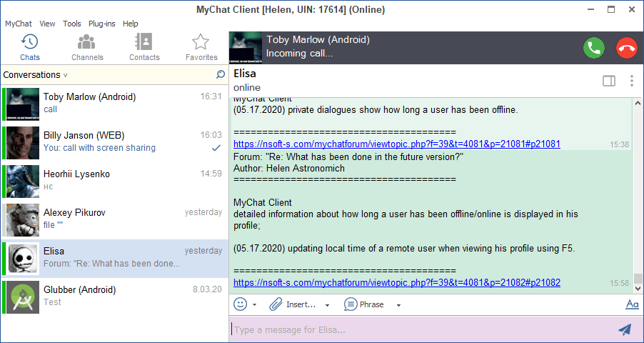Viewport: 644px width, 343px height.
Task: Click Elisa's avatar in conversation list
Action: click(x=23, y=259)
